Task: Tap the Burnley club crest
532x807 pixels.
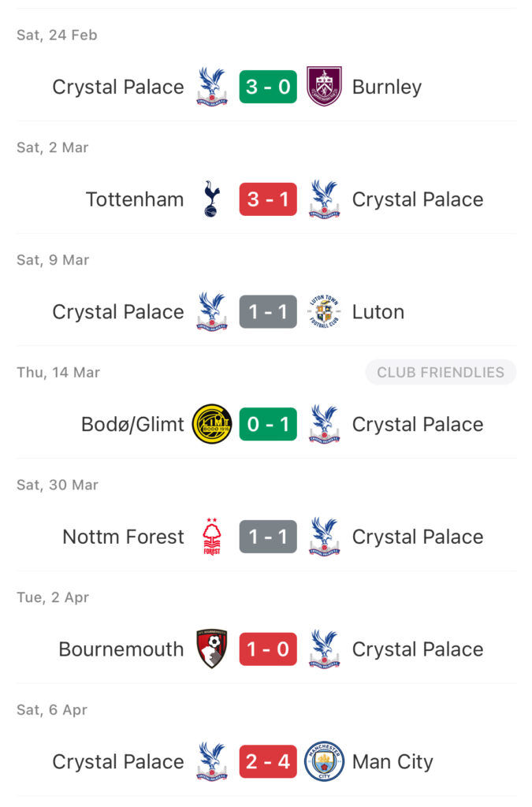Action: [x=324, y=87]
